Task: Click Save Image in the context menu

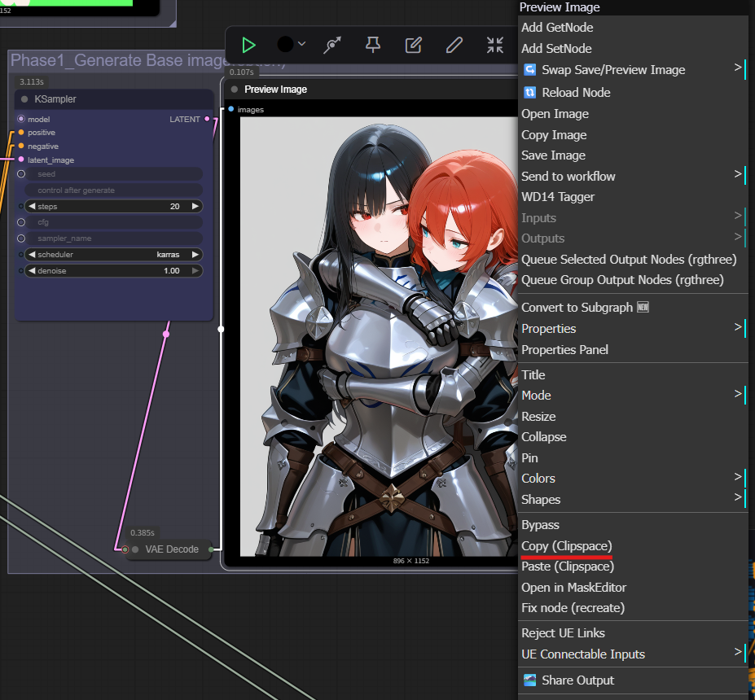Action: 553,155
